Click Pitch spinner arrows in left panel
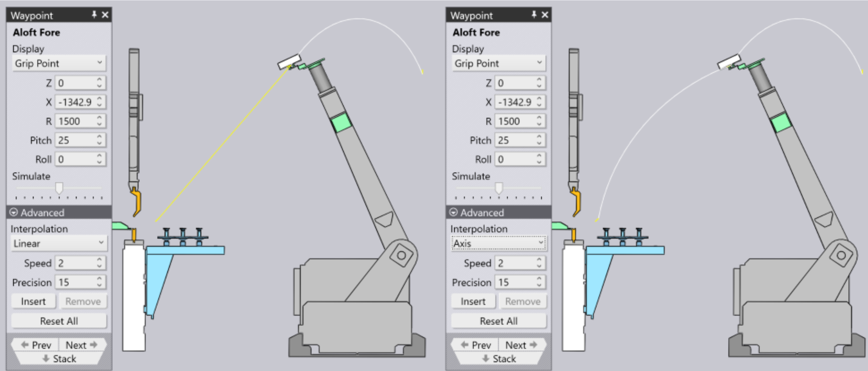 [x=99, y=140]
